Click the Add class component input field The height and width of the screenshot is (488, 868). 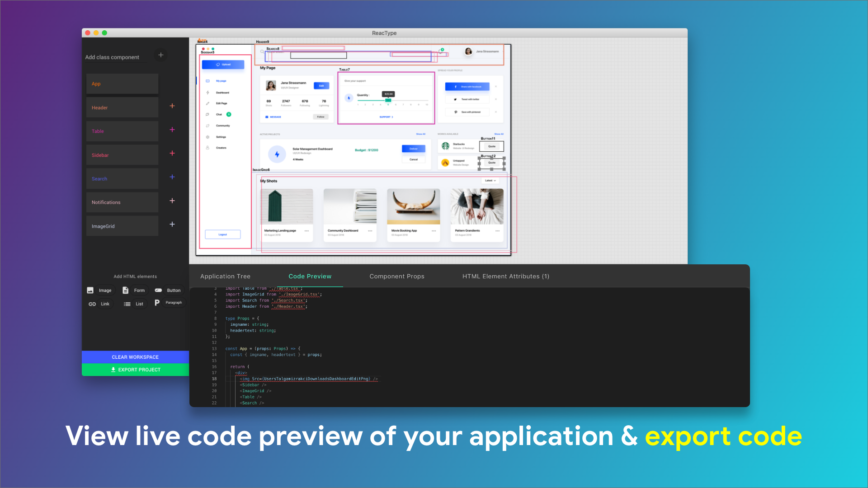[x=116, y=57]
